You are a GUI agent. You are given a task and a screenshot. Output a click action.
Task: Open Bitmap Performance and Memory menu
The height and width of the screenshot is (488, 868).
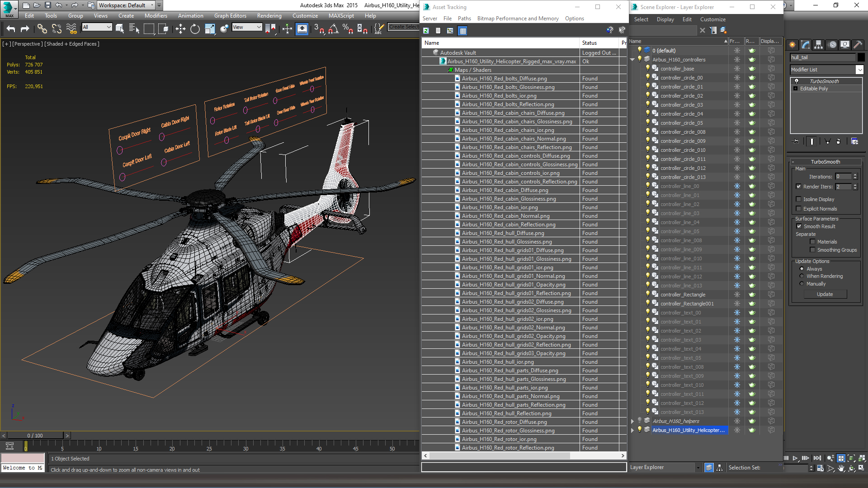(518, 19)
